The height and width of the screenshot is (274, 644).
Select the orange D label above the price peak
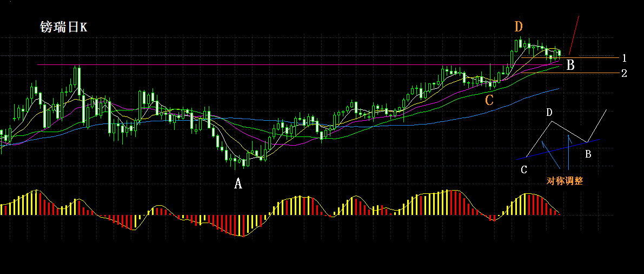519,27
